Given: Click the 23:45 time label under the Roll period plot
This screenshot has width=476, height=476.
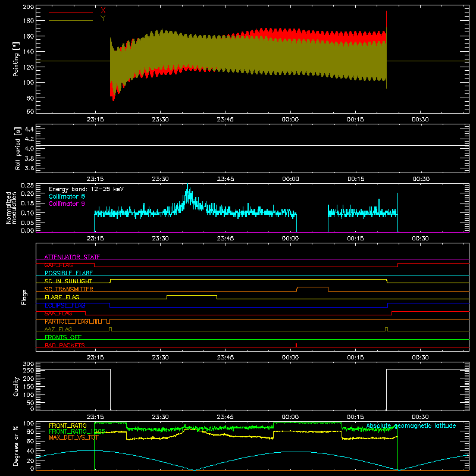Looking at the screenshot, I should tap(226, 179).
